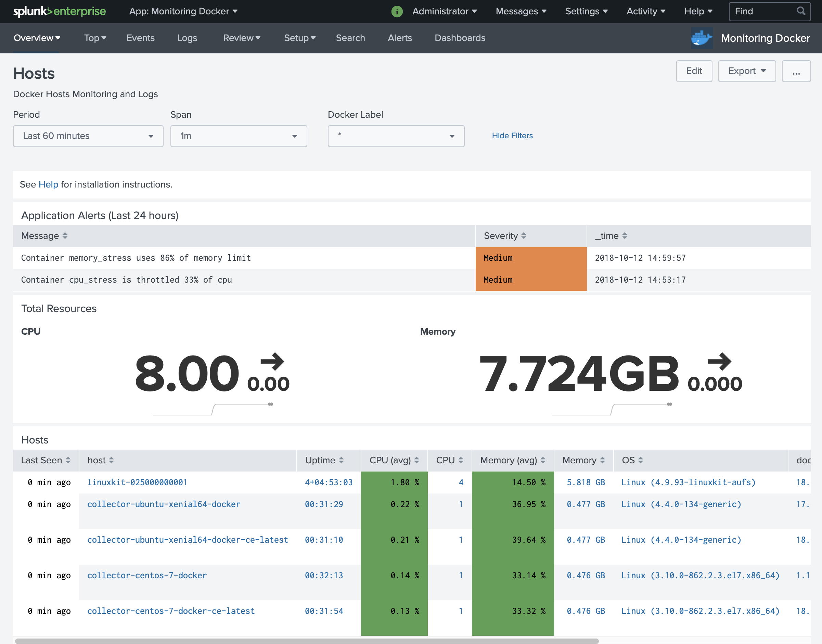Open the Review navigation menu

[x=242, y=38]
